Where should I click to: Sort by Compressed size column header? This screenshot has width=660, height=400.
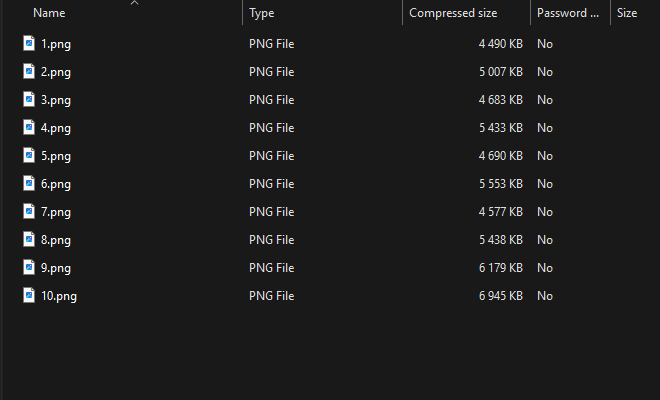(x=453, y=13)
